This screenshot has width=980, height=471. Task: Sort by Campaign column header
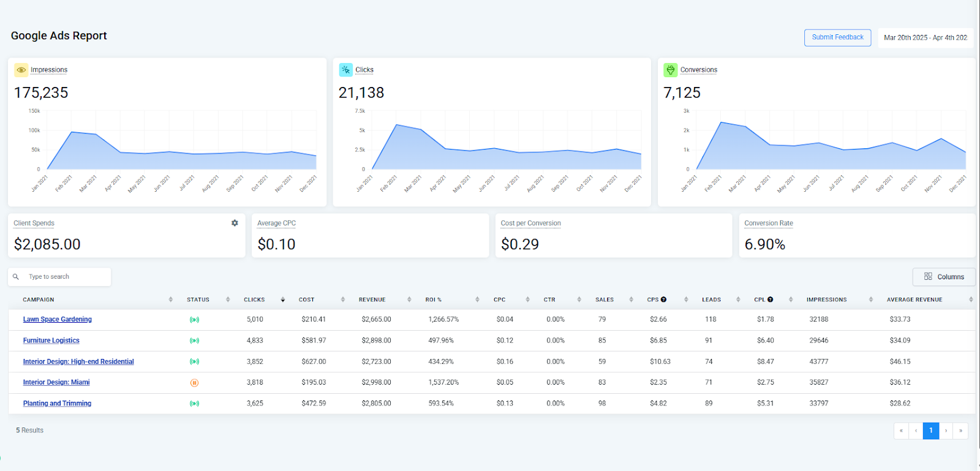(39, 300)
